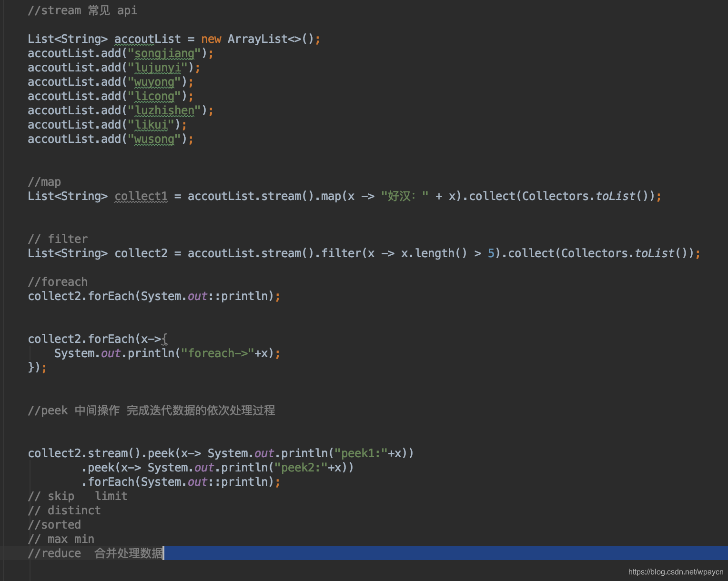Click the opening brace after forEach(x->
The width and height of the screenshot is (728, 581).
pyautogui.click(x=164, y=339)
